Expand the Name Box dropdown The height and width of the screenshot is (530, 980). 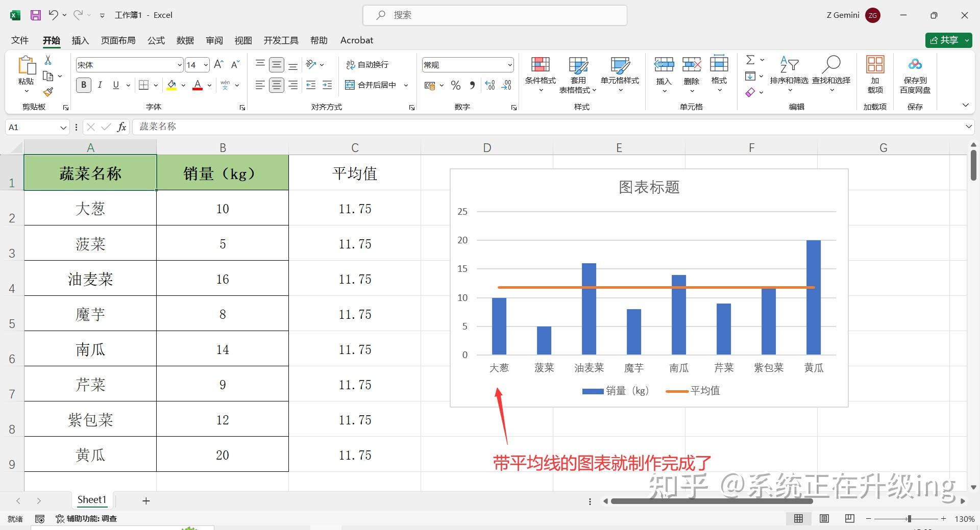(x=63, y=128)
